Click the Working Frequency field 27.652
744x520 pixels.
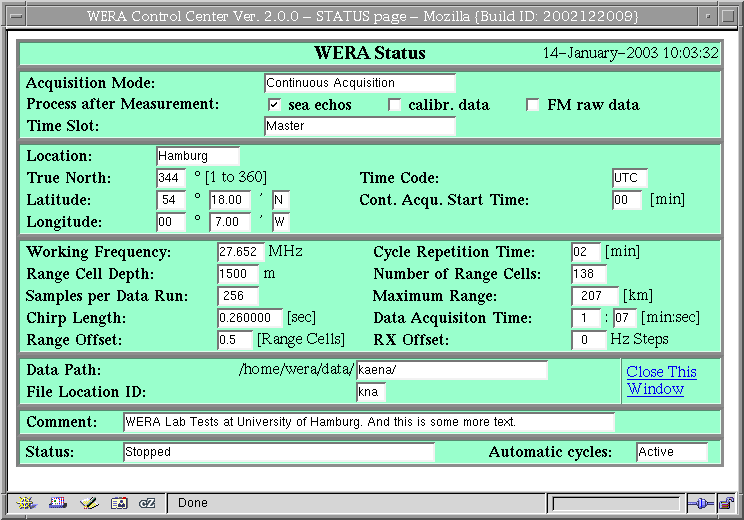point(241,252)
